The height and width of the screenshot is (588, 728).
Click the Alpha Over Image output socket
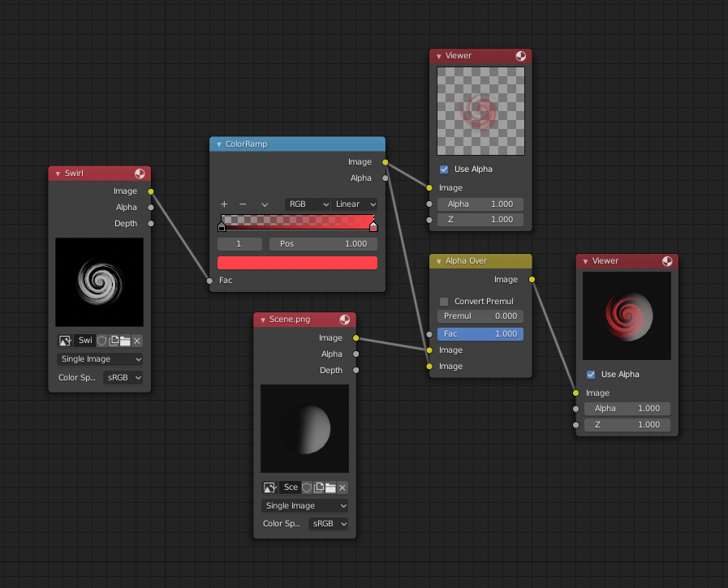(x=532, y=279)
